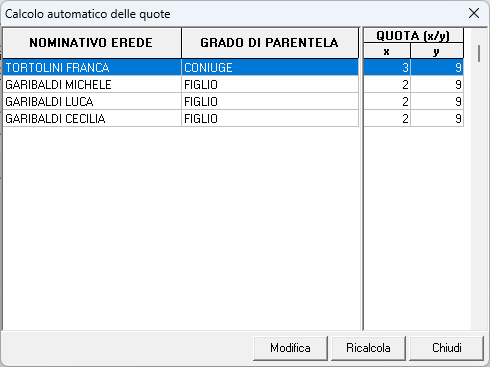Screen dimensions: 490x367
Task: Select the GARIBALDI MICHELE name cell
Action: coord(92,85)
